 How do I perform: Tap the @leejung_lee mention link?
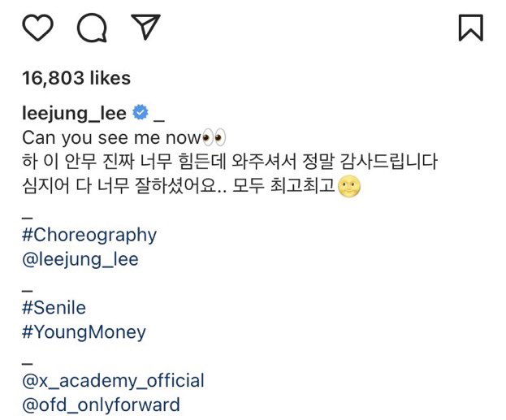click(80, 259)
